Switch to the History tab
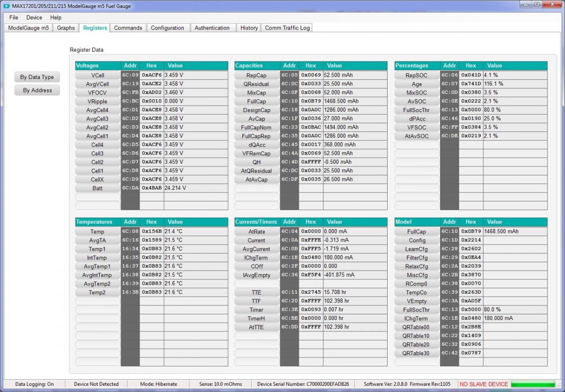 pyautogui.click(x=249, y=28)
